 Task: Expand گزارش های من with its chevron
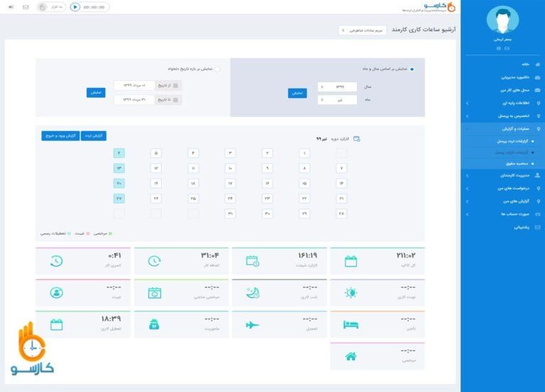[467, 201]
